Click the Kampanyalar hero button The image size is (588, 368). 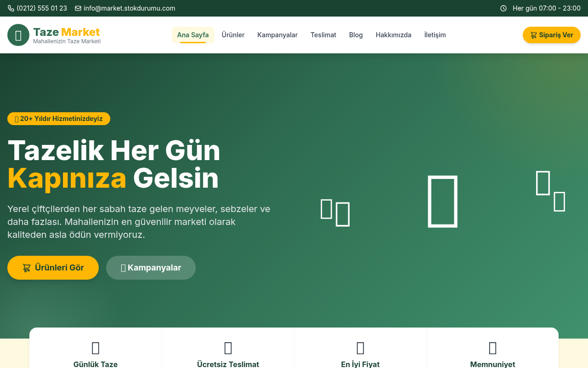(x=151, y=267)
